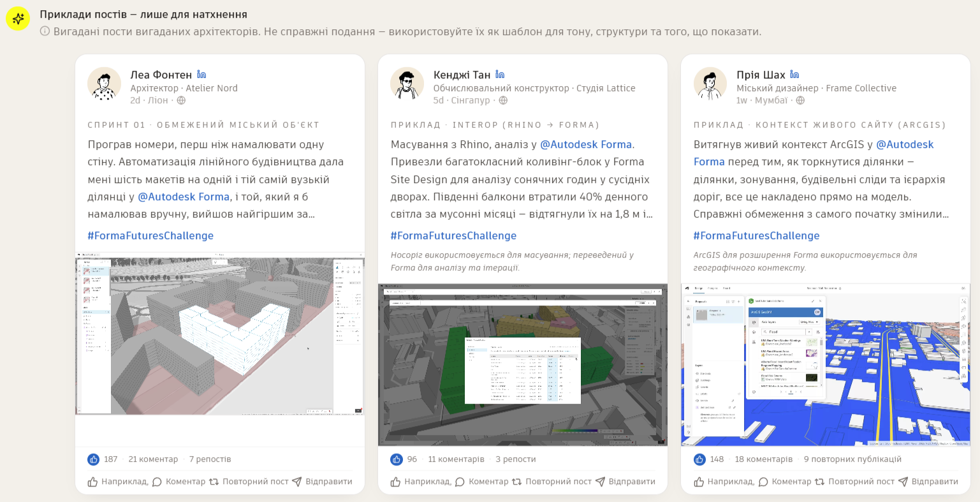Click Кенджі Тан's avatar picture
This screenshot has height=502, width=980.
coord(407,84)
